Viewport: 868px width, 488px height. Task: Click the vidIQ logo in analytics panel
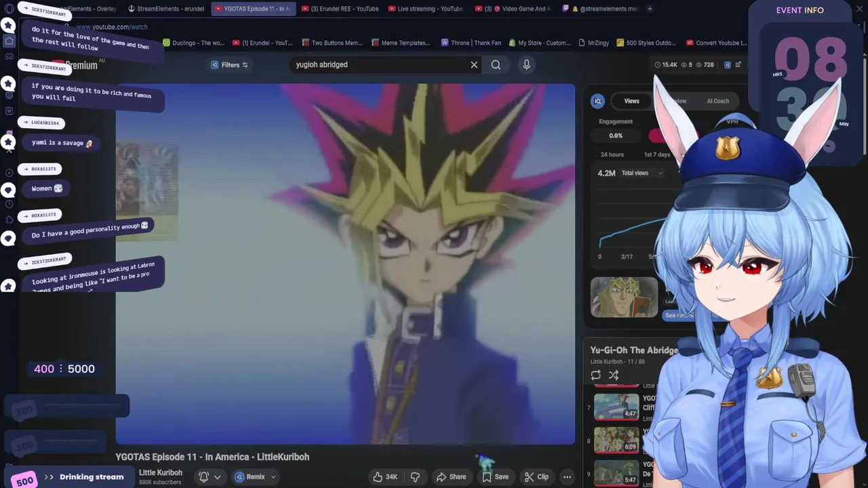[597, 101]
